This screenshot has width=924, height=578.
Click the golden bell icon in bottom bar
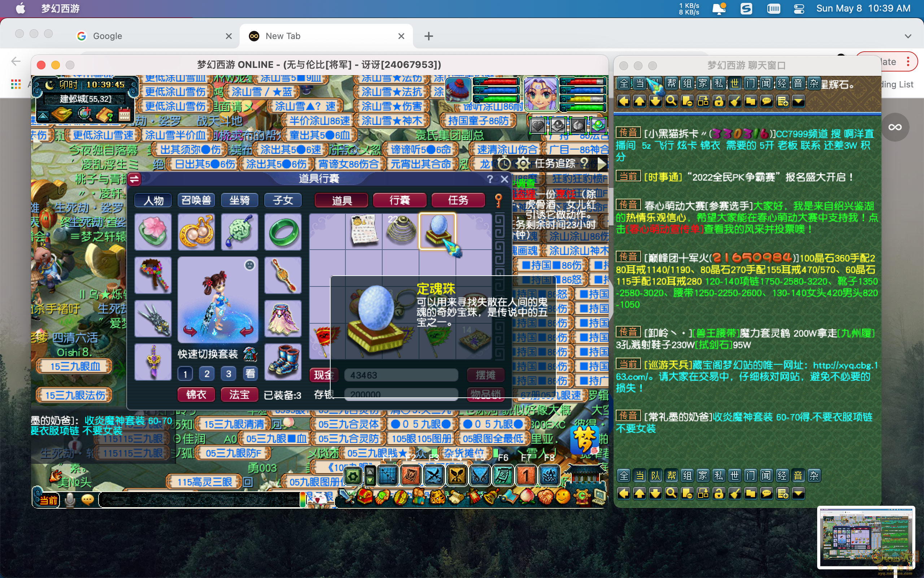491,496
